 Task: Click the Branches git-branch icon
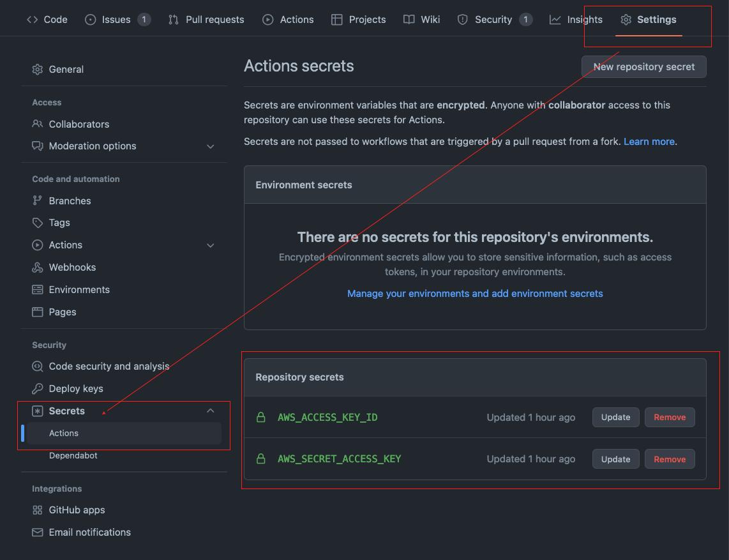coord(37,201)
